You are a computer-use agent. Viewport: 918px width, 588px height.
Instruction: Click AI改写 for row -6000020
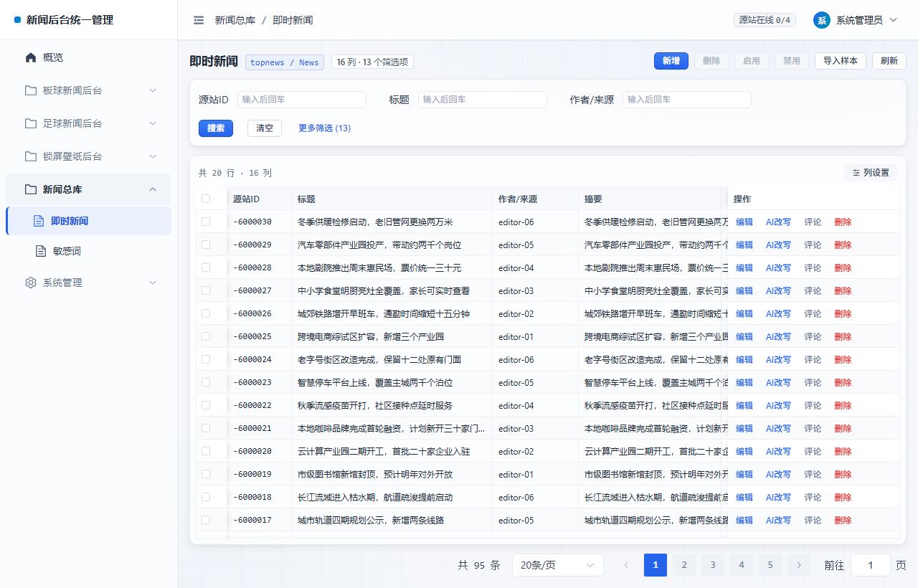point(778,452)
